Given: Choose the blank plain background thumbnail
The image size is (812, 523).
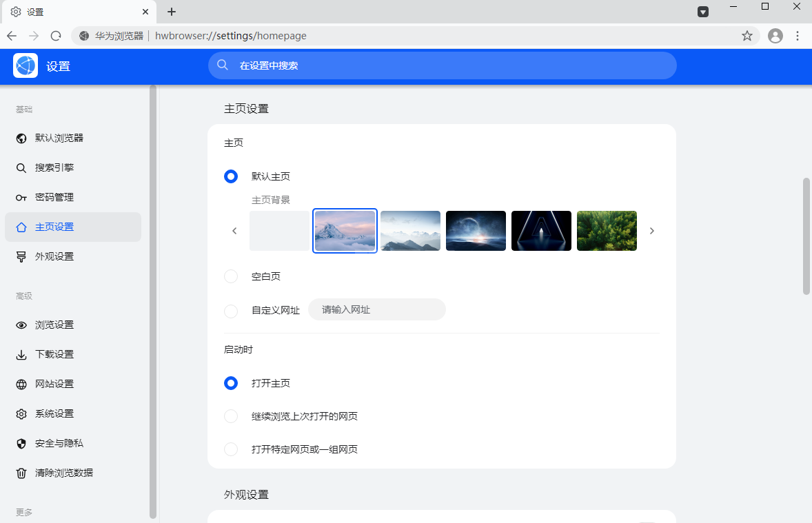Looking at the screenshot, I should [x=280, y=231].
